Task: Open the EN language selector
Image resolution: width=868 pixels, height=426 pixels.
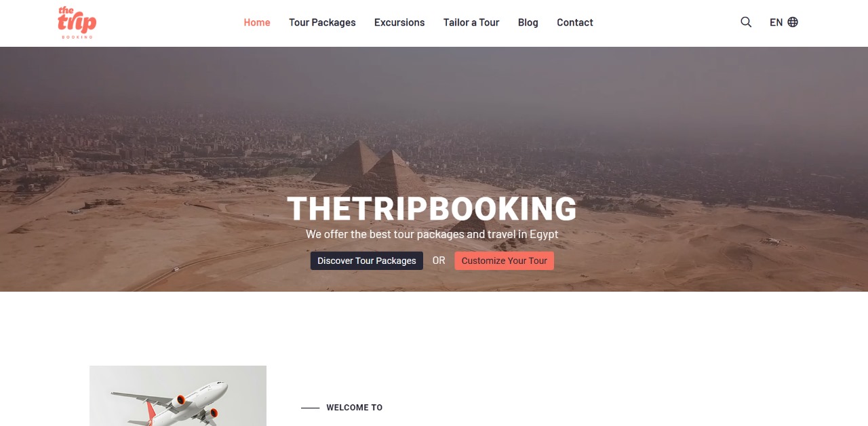Action: point(783,22)
